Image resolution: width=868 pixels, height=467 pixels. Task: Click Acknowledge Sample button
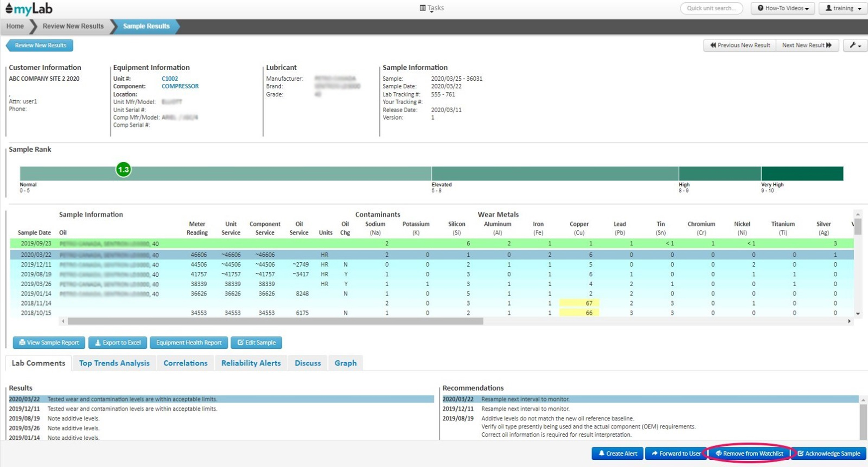tap(829, 454)
